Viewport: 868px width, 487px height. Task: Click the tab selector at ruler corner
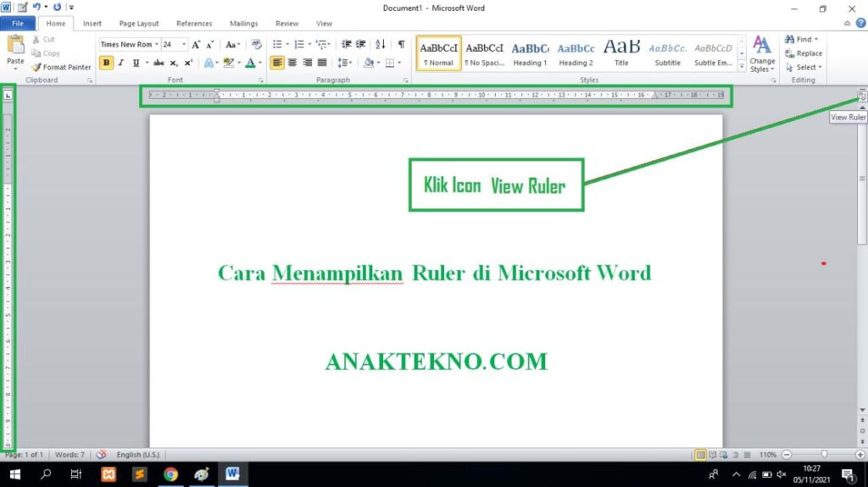[8, 95]
